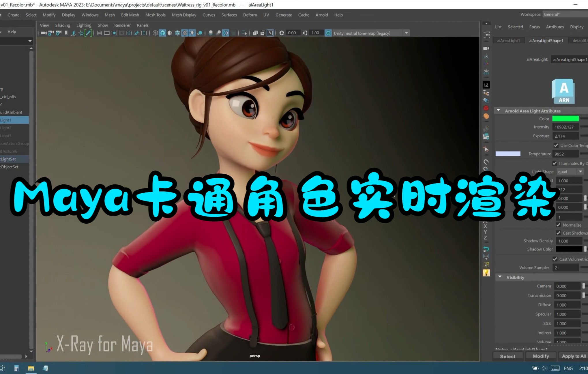Open the Light Shape quad dropdown
The height and width of the screenshot is (374, 588).
(570, 171)
